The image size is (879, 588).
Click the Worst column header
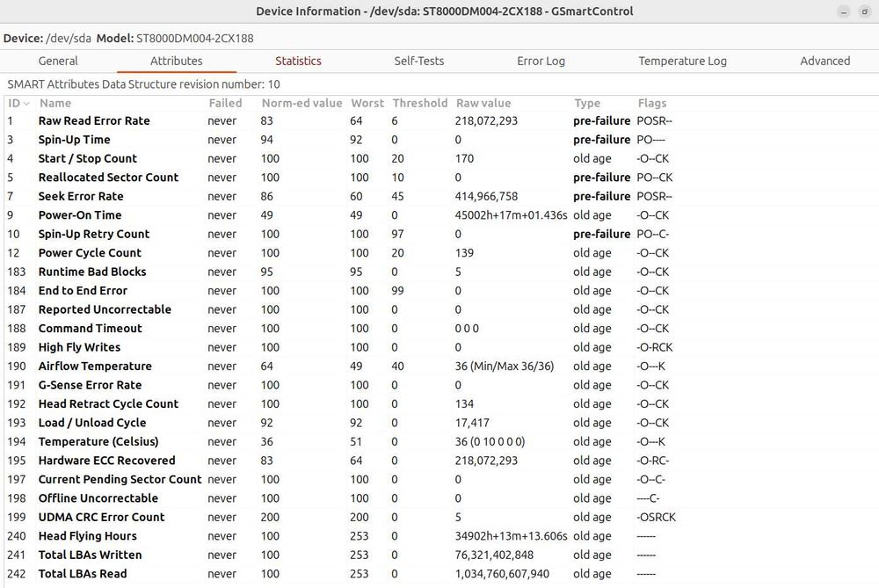tap(367, 103)
